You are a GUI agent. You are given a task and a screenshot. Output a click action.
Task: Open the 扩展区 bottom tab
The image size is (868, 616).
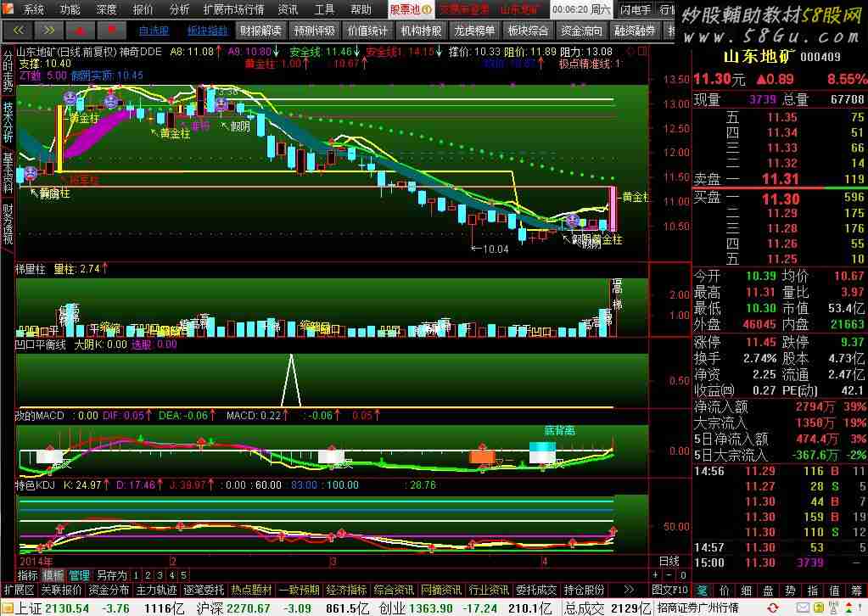20,590
